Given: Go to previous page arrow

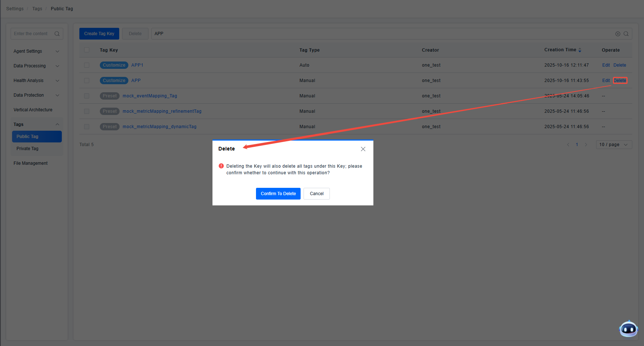Looking at the screenshot, I should [568, 145].
